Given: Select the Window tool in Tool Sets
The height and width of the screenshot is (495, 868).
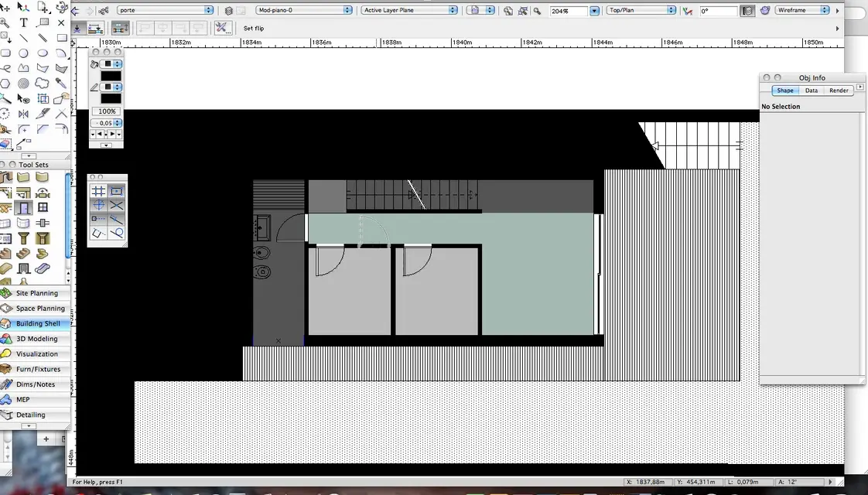Looking at the screenshot, I should point(43,208).
